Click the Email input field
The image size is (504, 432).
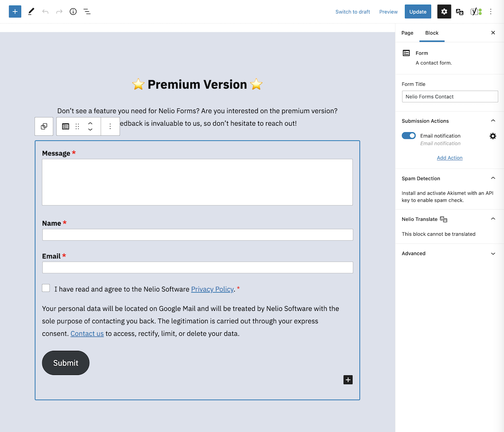[198, 267]
